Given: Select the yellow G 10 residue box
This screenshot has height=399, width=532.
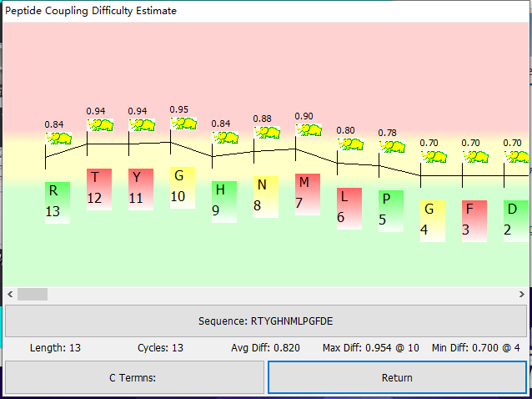Looking at the screenshot, I should (x=182, y=187).
